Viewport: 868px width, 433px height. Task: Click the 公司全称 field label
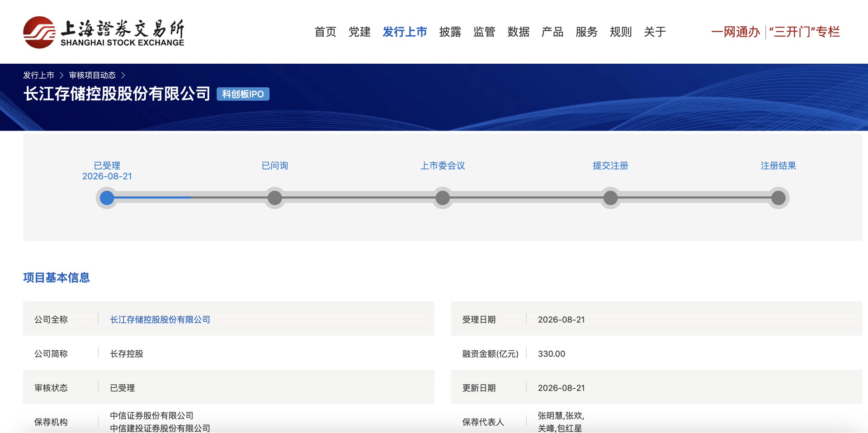51,320
